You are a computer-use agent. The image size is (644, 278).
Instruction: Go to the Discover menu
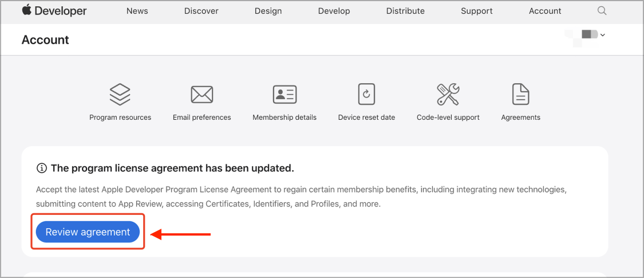(x=202, y=11)
